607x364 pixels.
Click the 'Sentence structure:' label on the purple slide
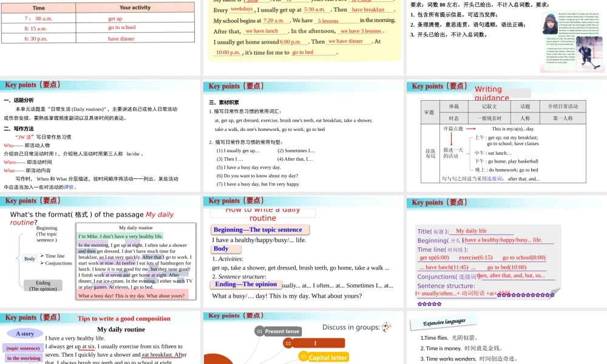pyautogui.click(x=446, y=286)
